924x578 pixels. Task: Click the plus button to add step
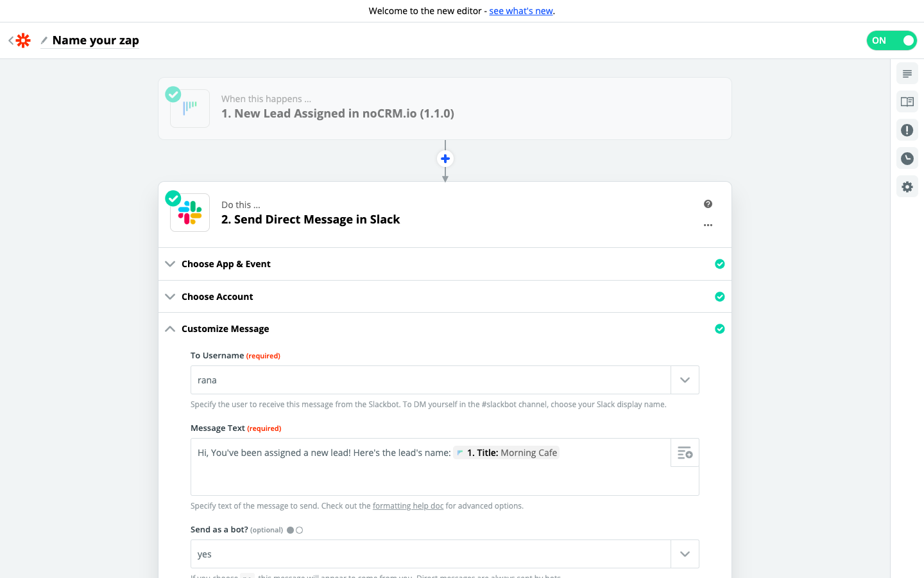445,159
